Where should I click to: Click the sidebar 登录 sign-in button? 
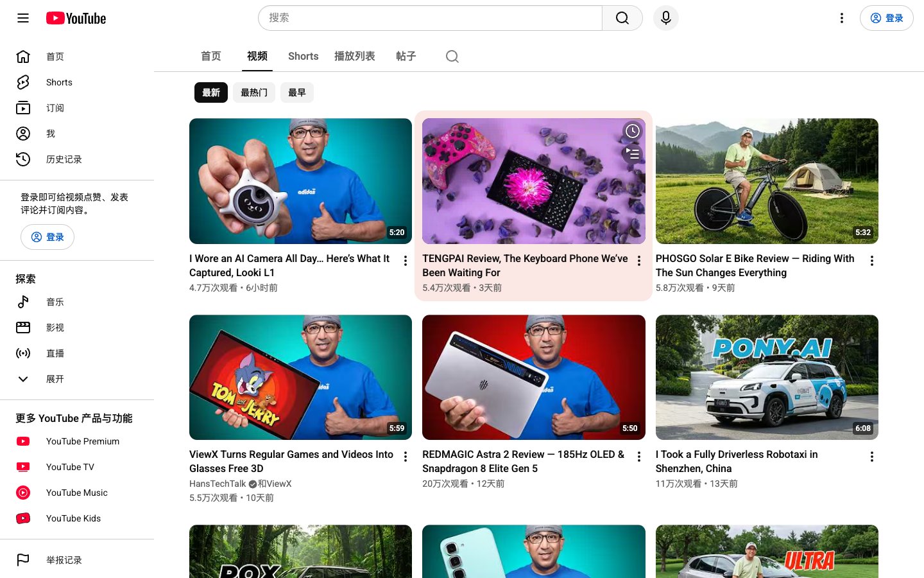coord(47,237)
